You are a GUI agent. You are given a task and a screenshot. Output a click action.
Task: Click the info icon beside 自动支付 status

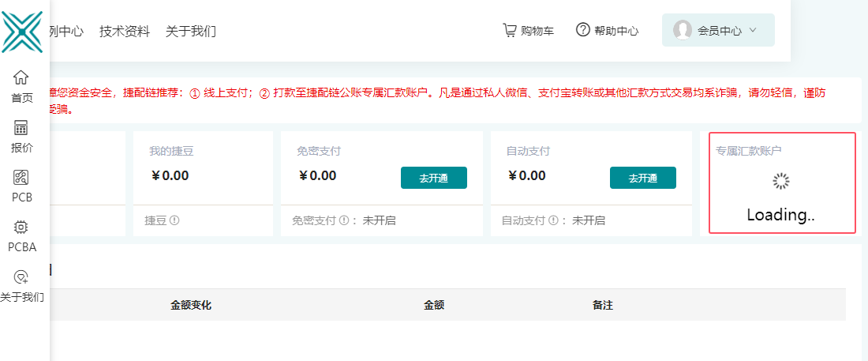(x=553, y=220)
